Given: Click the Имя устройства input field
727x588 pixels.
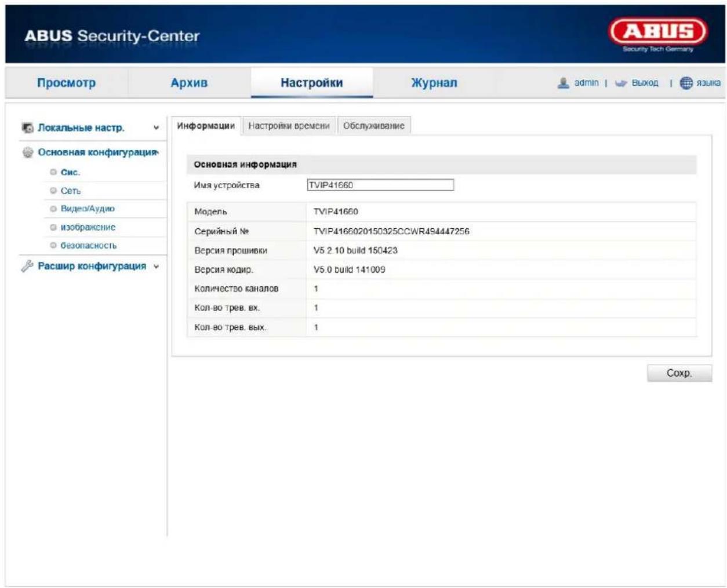Looking at the screenshot, I should click(x=380, y=185).
